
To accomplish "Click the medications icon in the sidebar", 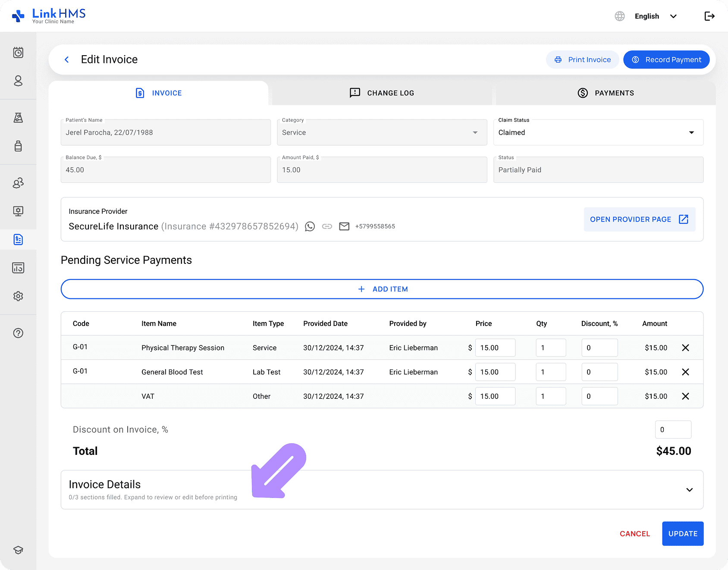I will pyautogui.click(x=18, y=146).
